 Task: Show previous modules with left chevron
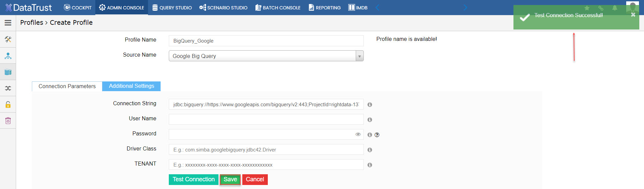click(378, 7)
